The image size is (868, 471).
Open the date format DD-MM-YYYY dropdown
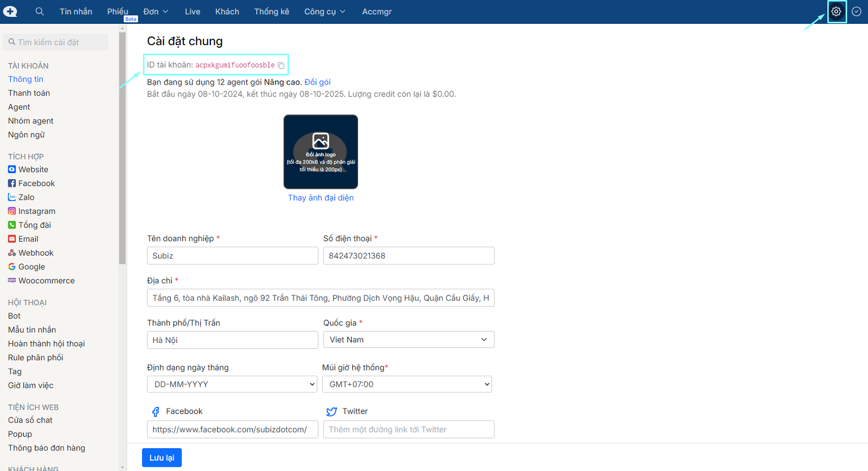tap(232, 384)
